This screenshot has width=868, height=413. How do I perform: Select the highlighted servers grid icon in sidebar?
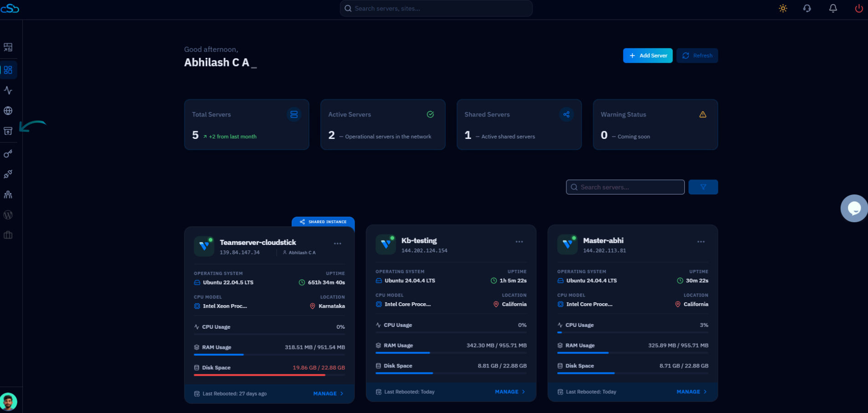coord(8,70)
